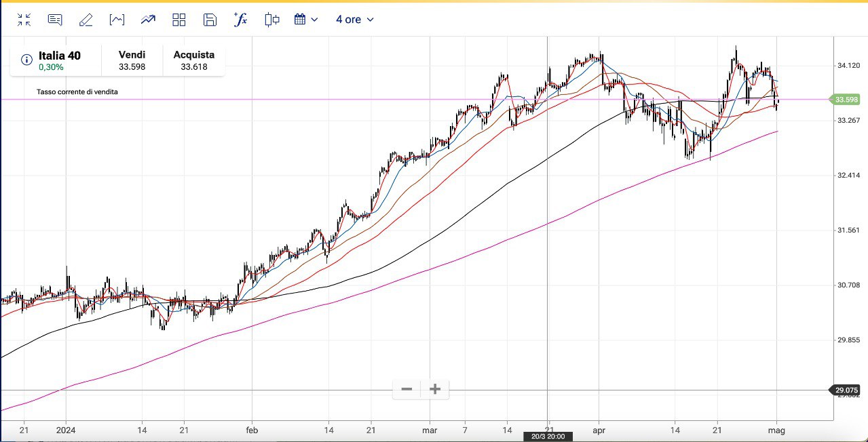The width and height of the screenshot is (868, 442).
Task: Click the collapse fullscreen arrows icon
Action: 24,20
